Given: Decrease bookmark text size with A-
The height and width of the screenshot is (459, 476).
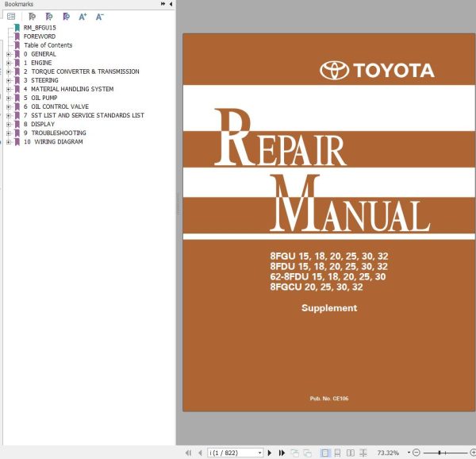Looking at the screenshot, I should coord(100,17).
